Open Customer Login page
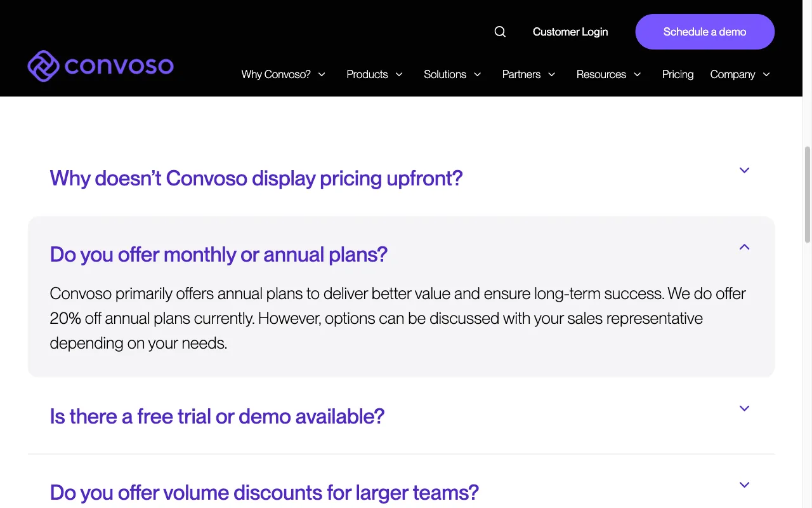The height and width of the screenshot is (508, 812). point(570,32)
